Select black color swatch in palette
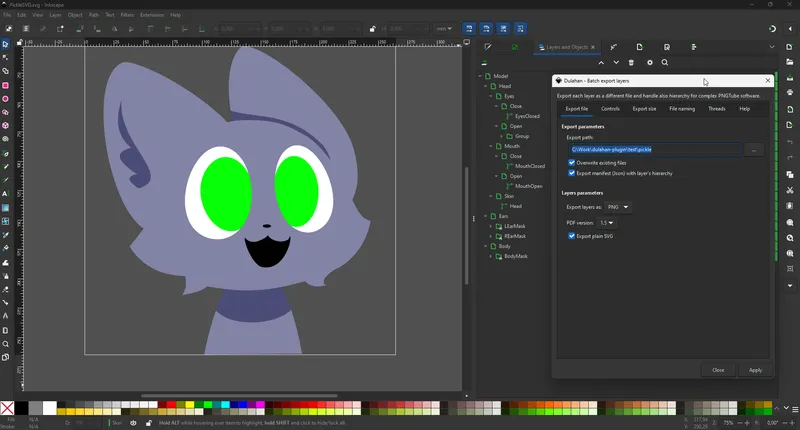 point(21,408)
